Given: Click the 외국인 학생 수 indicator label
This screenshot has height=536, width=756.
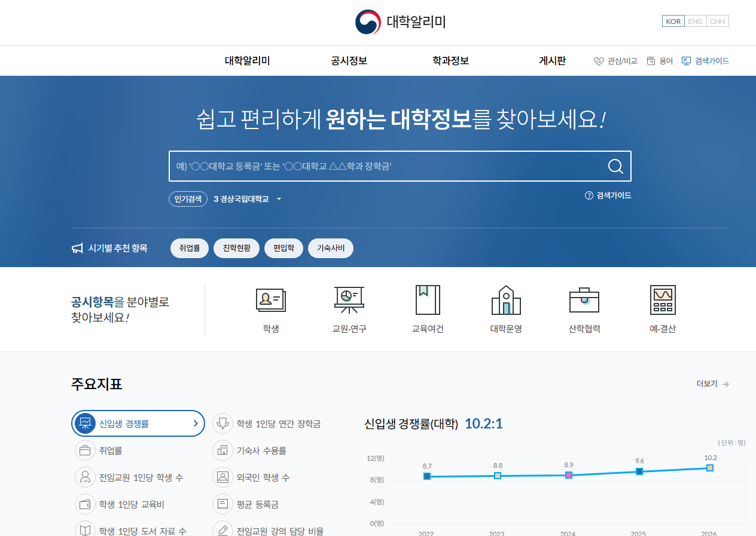Looking at the screenshot, I should coord(263,477).
